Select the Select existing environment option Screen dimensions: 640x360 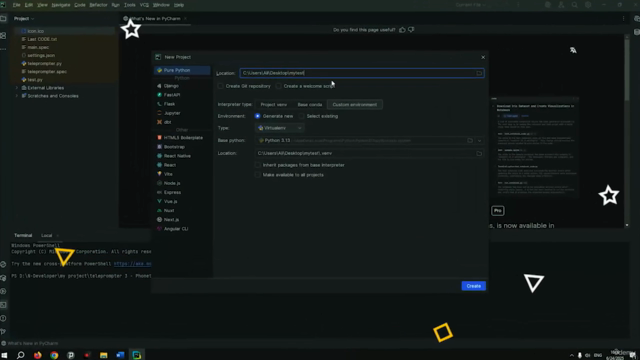coord(302,116)
